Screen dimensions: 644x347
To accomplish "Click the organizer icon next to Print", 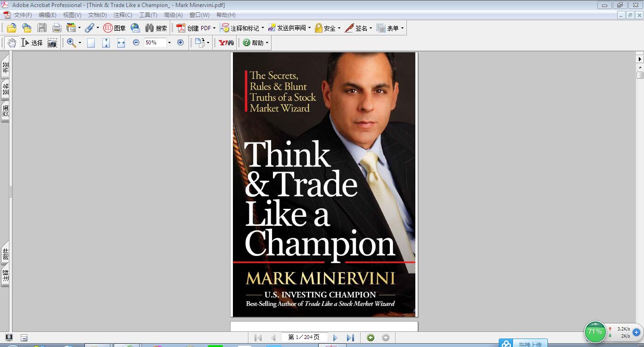I will [x=71, y=28].
